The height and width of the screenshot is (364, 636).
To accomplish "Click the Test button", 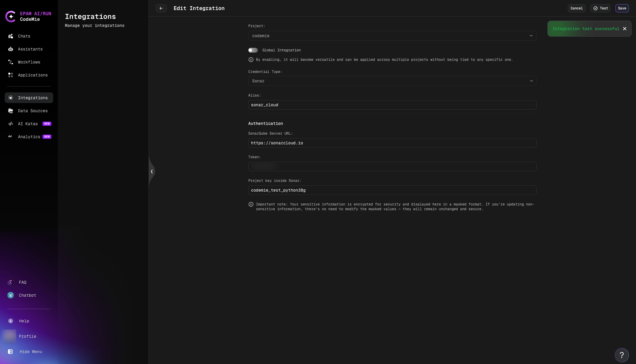I will coord(600,8).
